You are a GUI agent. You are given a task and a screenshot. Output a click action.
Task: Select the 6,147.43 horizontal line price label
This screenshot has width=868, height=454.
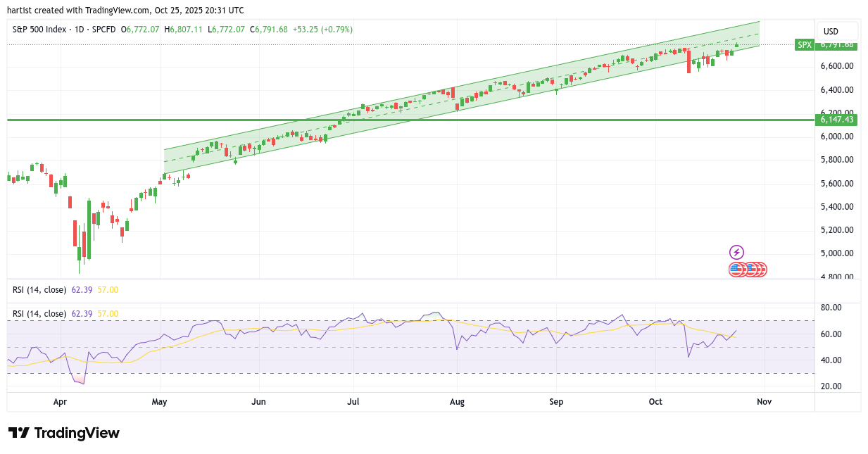pos(836,120)
